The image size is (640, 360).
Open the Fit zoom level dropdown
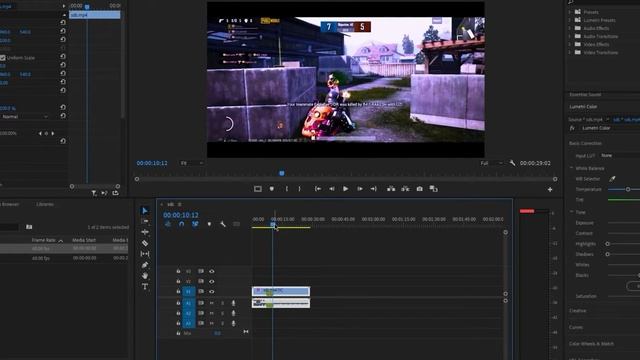pos(191,163)
